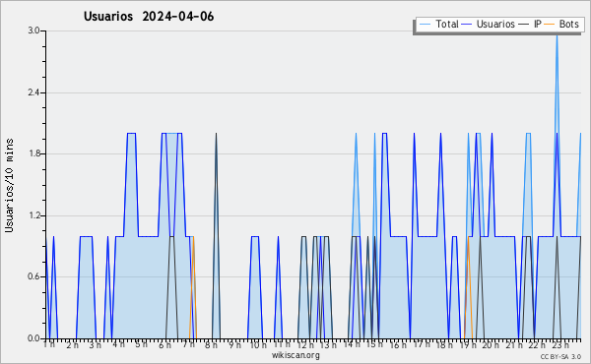Click the '21 h' x-axis label
The width and height of the screenshot is (591, 364).
click(514, 344)
